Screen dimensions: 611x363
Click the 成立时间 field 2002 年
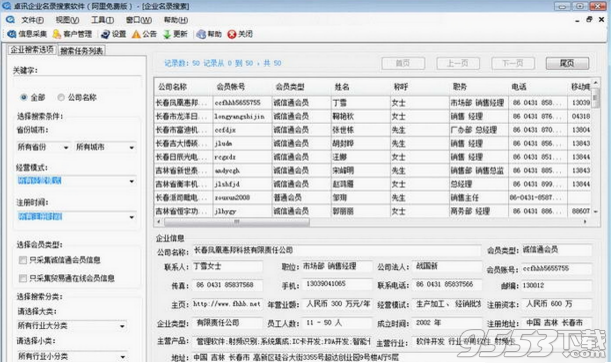pos(447,323)
